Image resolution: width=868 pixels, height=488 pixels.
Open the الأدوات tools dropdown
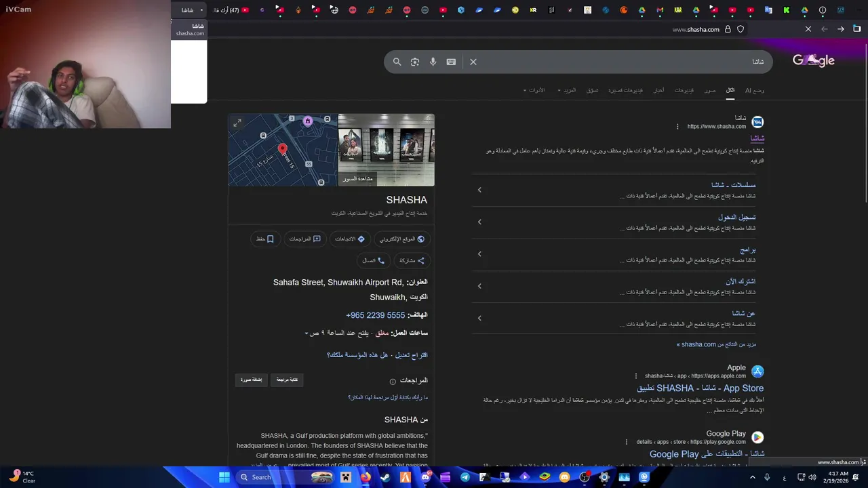point(534,90)
